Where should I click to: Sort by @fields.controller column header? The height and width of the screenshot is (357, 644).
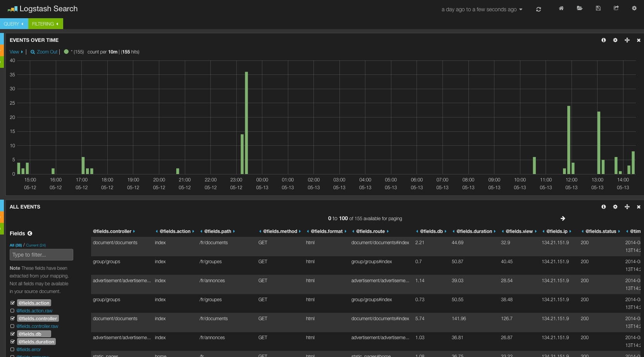click(x=112, y=231)
